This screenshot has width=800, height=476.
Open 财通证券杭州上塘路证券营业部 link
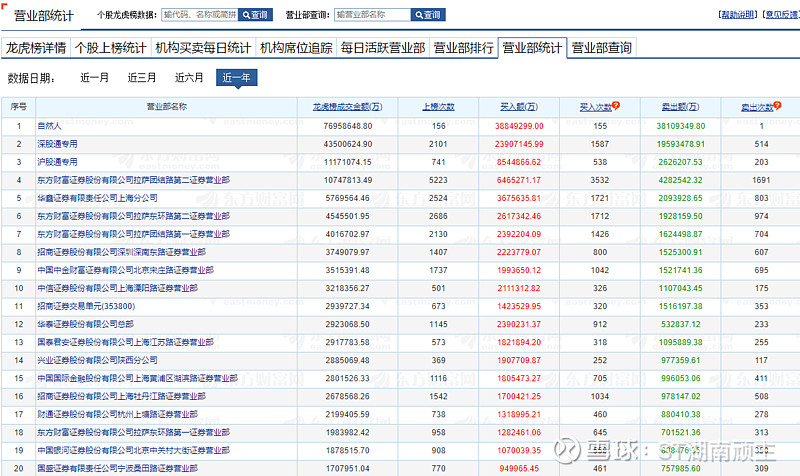point(117,414)
